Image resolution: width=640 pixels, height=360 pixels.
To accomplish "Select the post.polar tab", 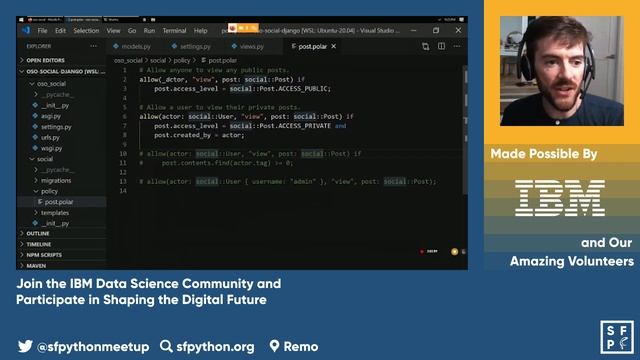I will [x=312, y=47].
